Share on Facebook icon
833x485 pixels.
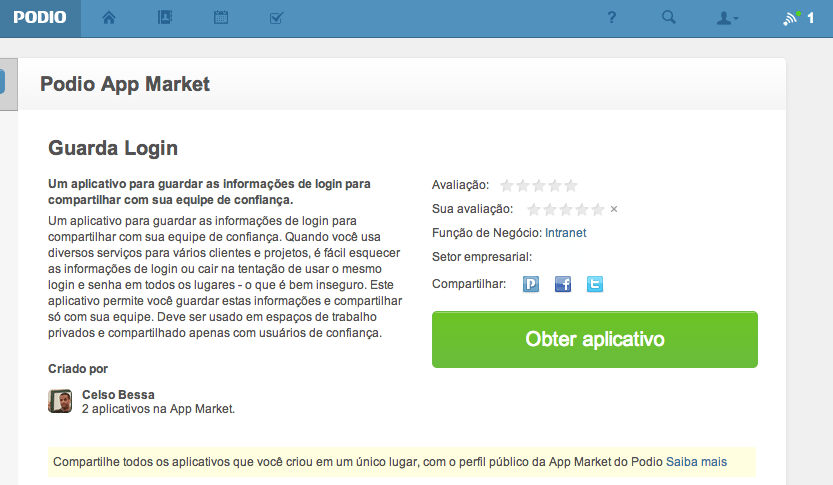[563, 284]
